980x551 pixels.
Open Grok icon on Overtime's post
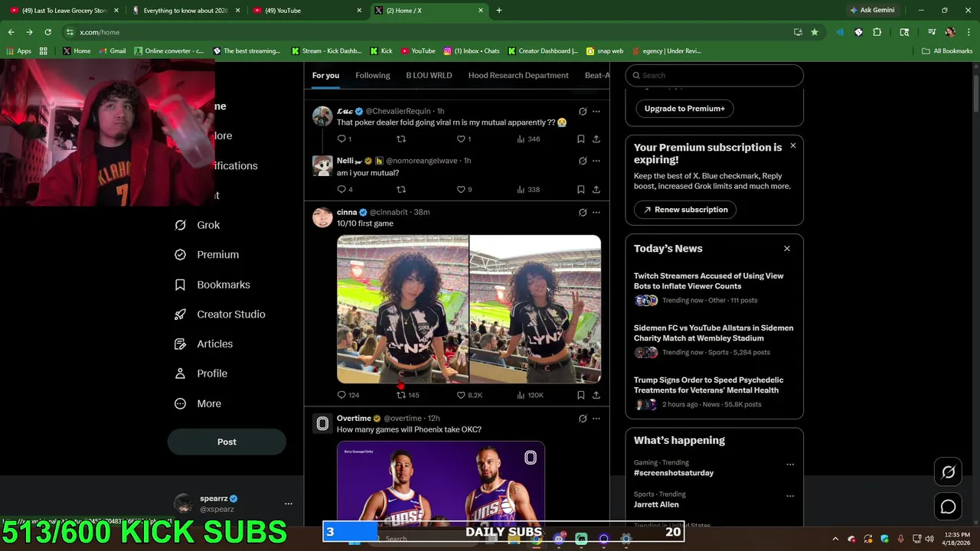(583, 419)
